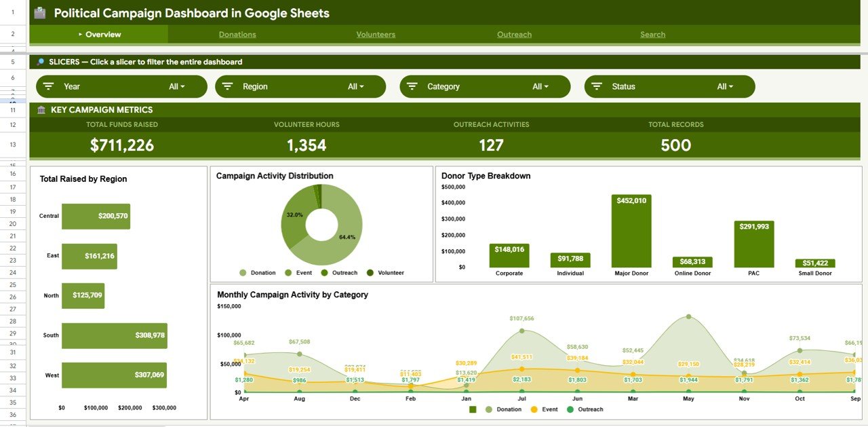Select the East region bar $161,216

[89, 256]
